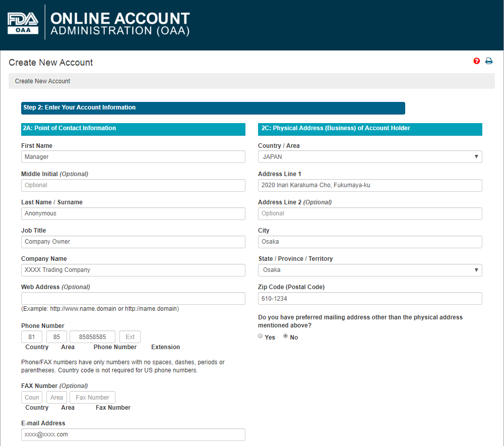
Task: Click the phone Country code field
Action: pos(32,337)
